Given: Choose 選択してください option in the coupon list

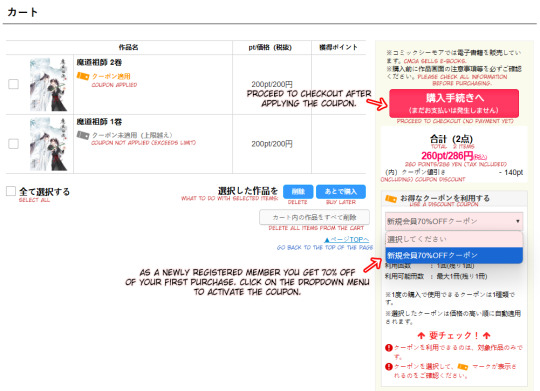Looking at the screenshot, I should [454, 239].
